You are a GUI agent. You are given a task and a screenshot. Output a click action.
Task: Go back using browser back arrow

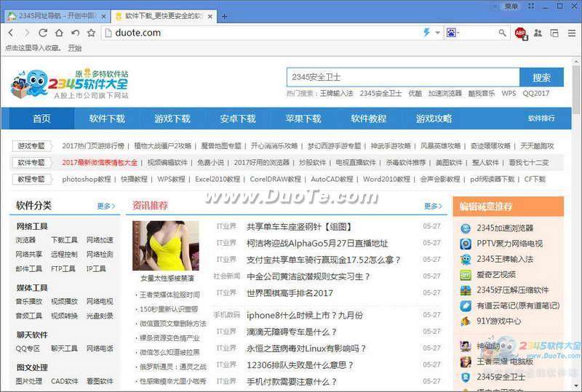[11, 33]
